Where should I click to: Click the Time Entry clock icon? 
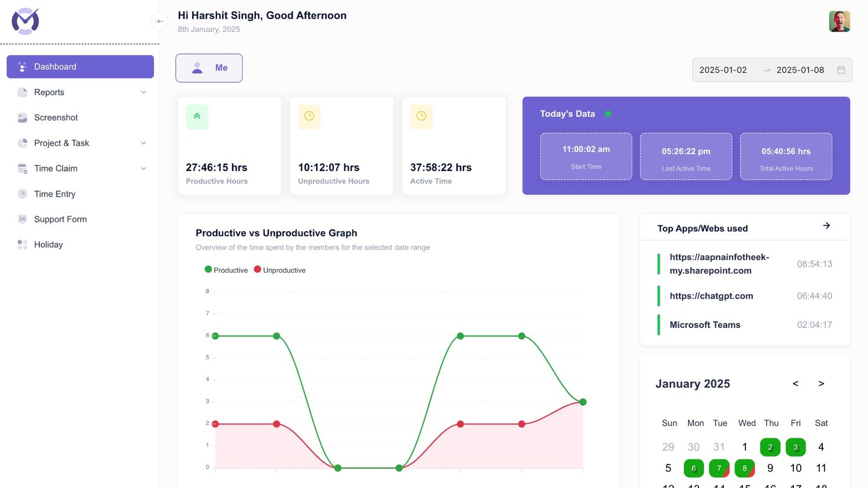click(22, 194)
